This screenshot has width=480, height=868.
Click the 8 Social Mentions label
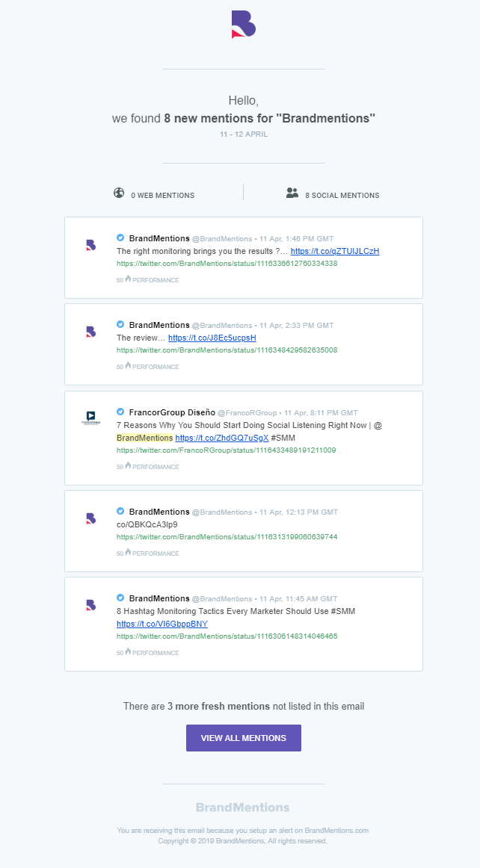click(x=342, y=196)
